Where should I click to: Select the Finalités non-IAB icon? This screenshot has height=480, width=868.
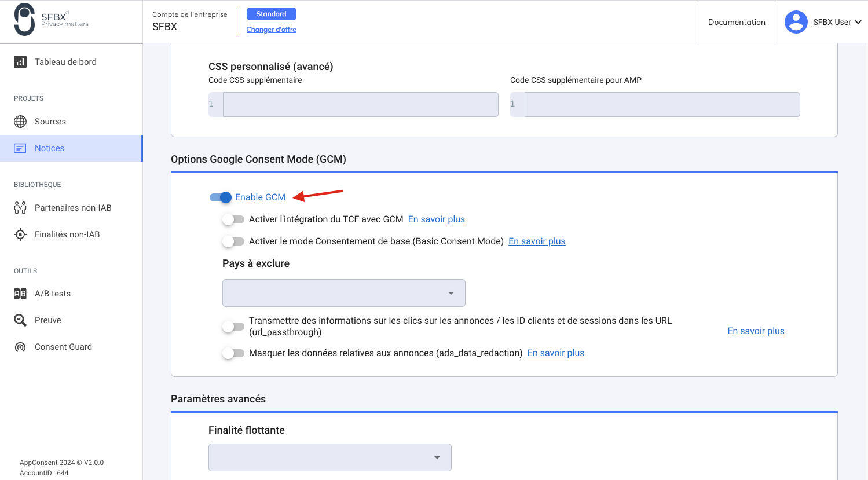(x=21, y=234)
